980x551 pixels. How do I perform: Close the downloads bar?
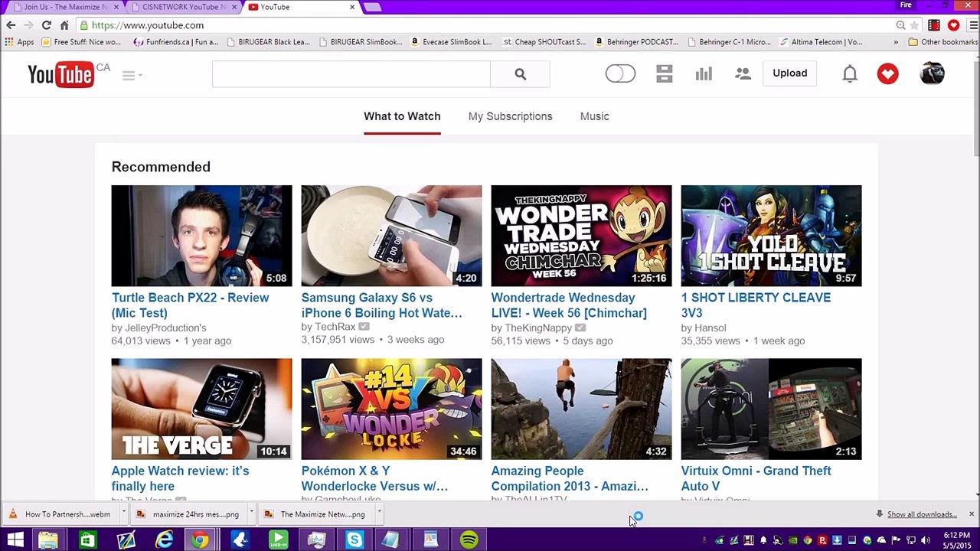[971, 514]
